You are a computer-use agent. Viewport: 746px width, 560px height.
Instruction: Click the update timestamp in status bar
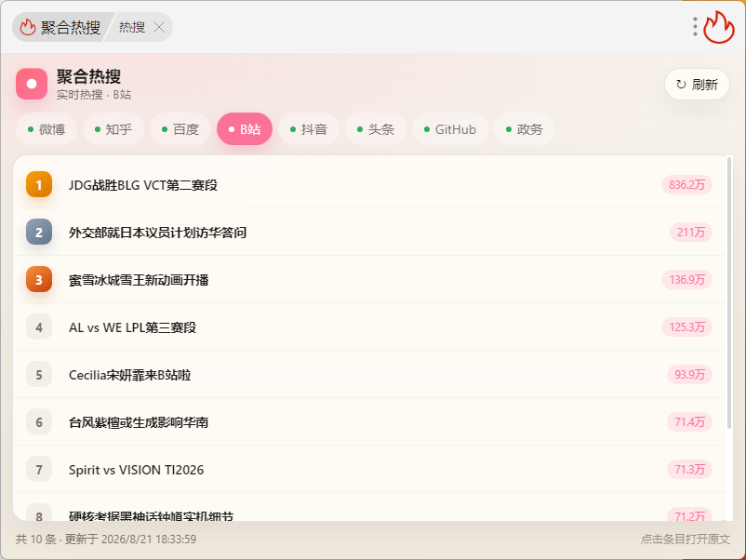pyautogui.click(x=130, y=539)
